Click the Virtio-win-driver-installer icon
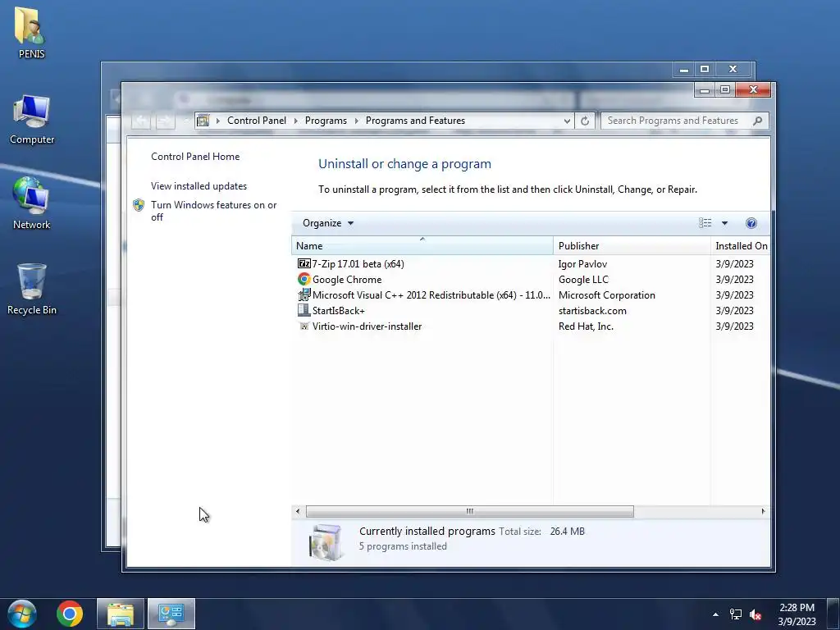This screenshot has height=630, width=840. point(304,326)
